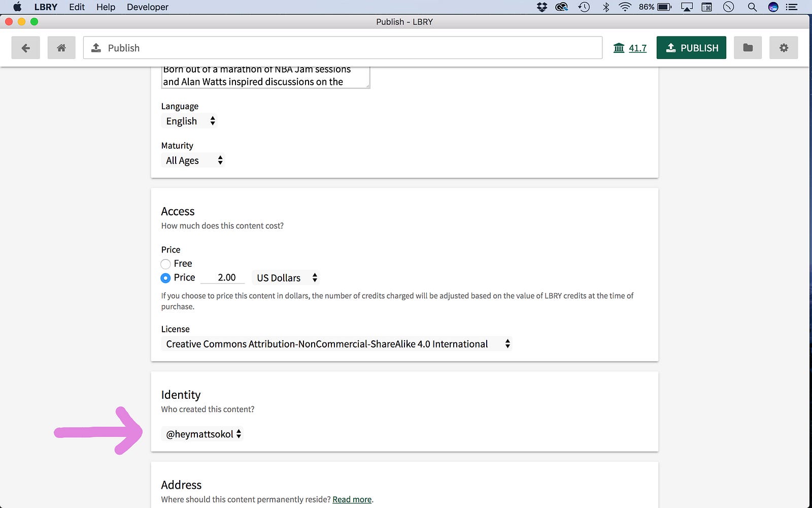Change the US Dollars currency dropdown

pyautogui.click(x=286, y=278)
